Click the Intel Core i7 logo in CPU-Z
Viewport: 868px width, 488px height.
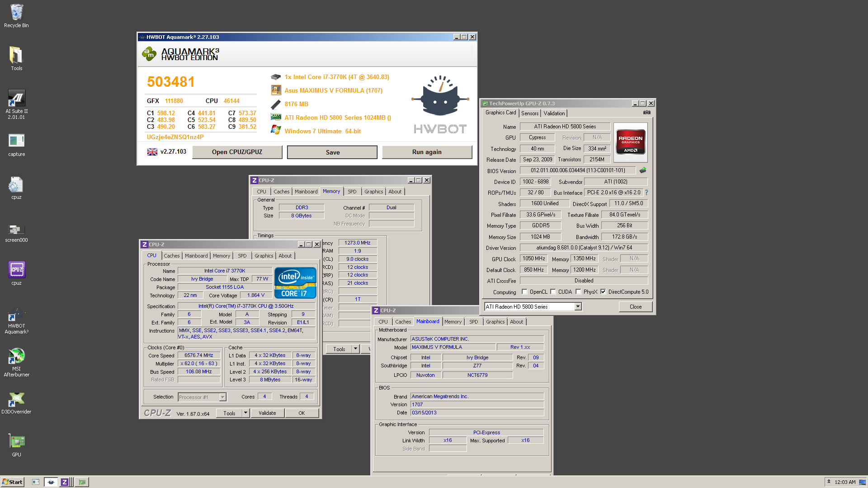[x=295, y=282]
